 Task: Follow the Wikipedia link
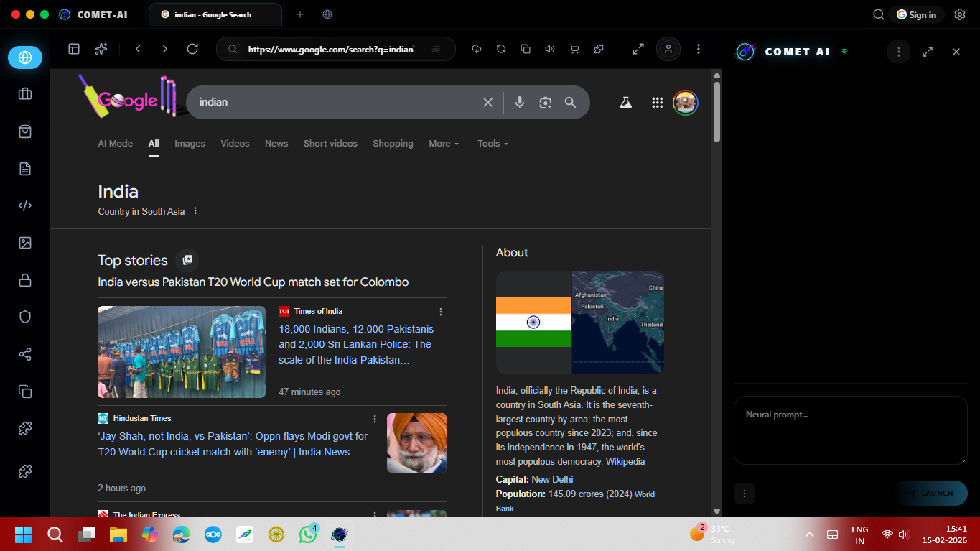point(625,462)
